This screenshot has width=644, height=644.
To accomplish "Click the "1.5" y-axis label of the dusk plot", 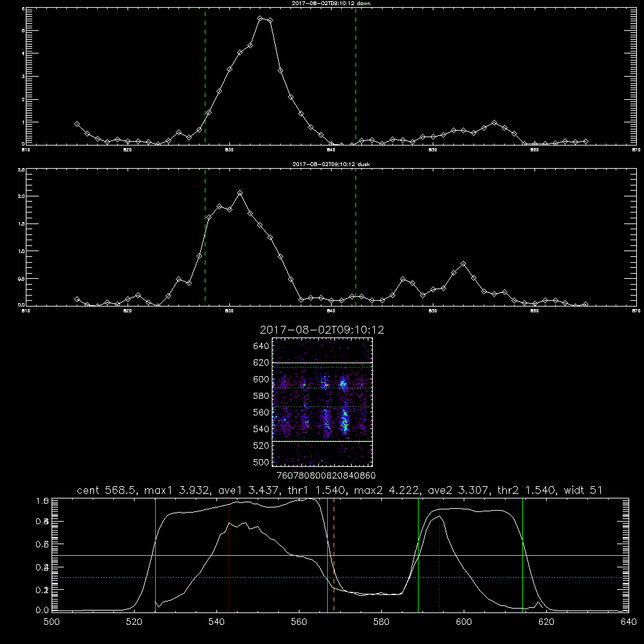I will [21, 223].
